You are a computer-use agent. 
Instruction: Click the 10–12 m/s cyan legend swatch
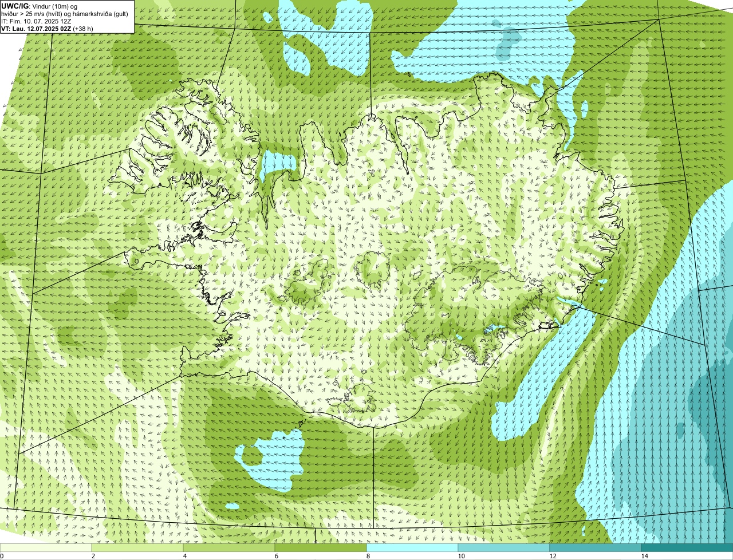point(504,548)
